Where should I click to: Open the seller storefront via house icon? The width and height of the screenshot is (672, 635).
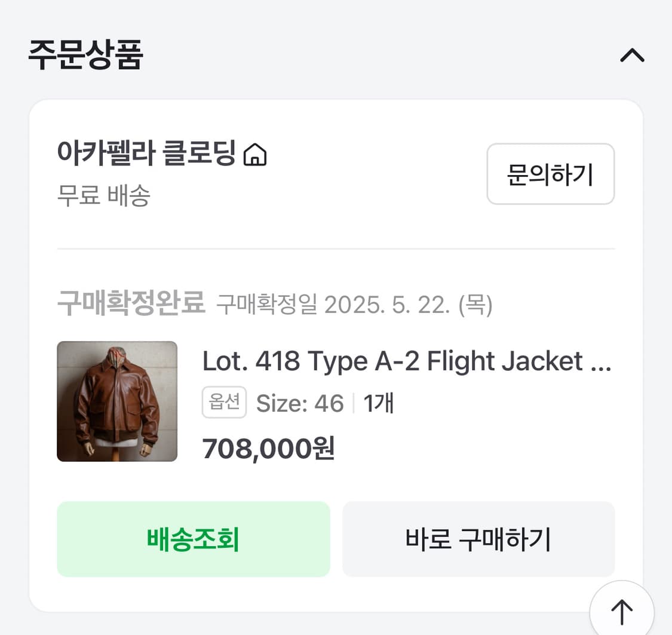(257, 155)
